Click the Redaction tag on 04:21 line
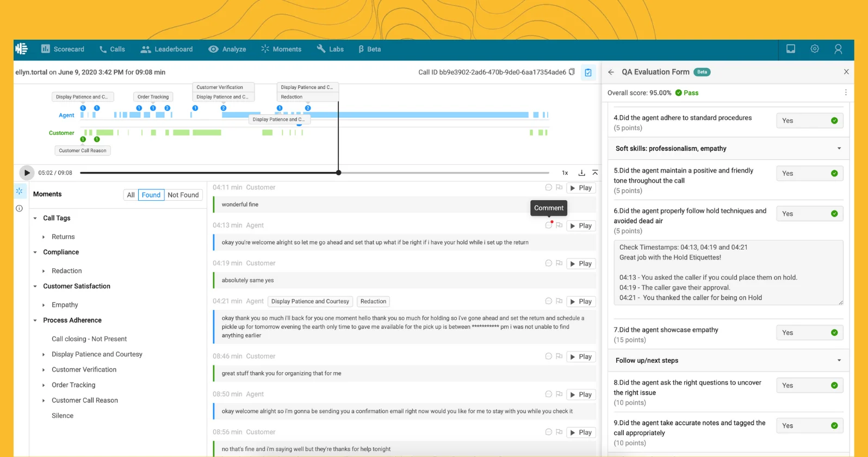The width and height of the screenshot is (868, 457). click(373, 301)
